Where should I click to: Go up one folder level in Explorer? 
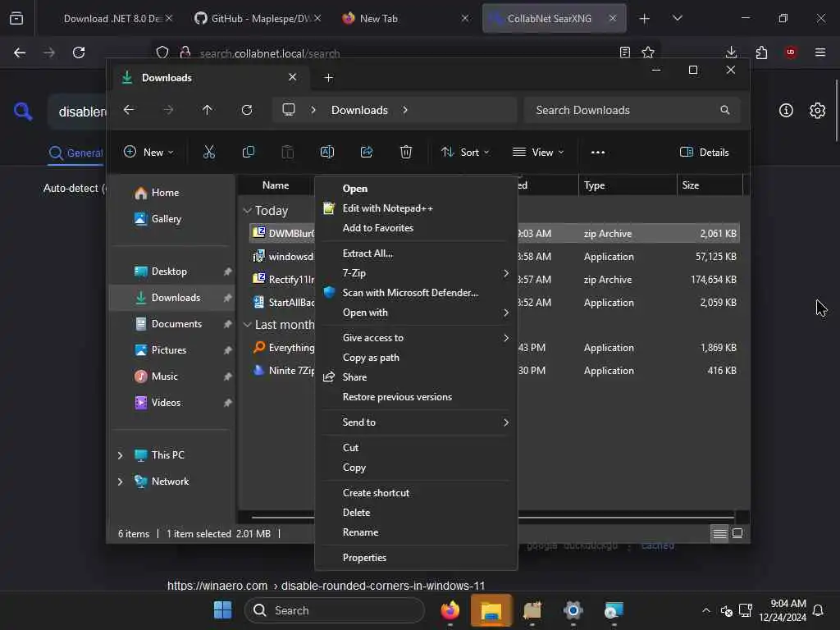point(208,110)
